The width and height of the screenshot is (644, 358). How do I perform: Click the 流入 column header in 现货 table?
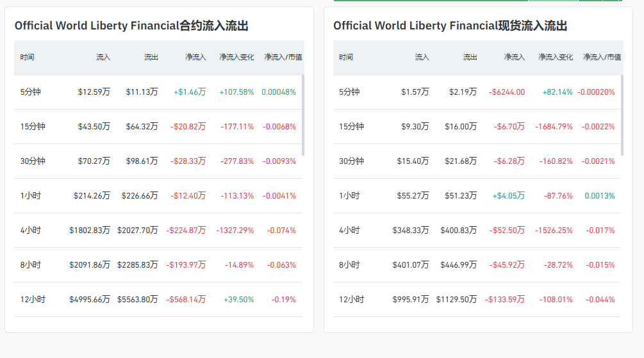point(422,58)
